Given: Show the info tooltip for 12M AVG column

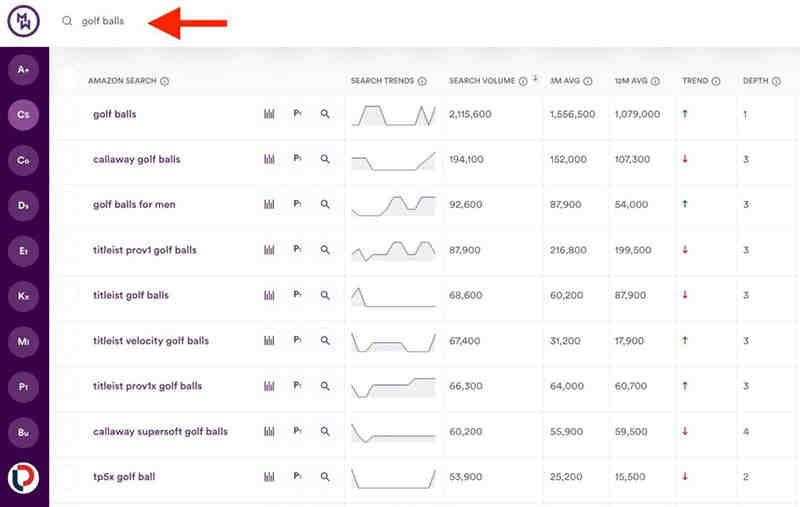Looking at the screenshot, I should [655, 81].
